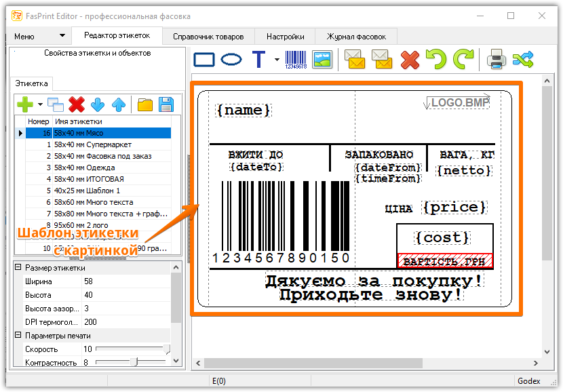This screenshot has width=563, height=392.
Task: Save the label with the blue floppy disk icon
Action: pos(166,104)
